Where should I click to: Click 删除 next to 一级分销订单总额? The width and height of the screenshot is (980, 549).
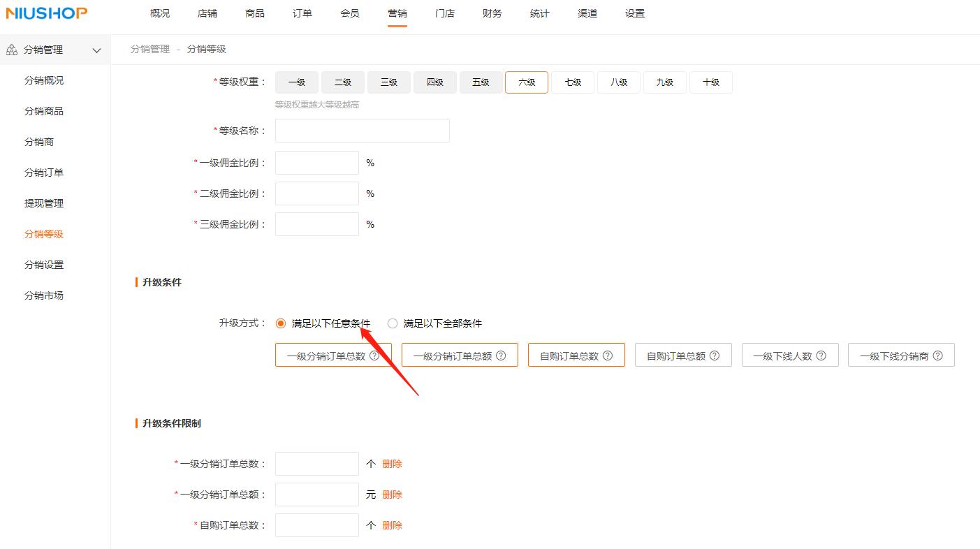tap(393, 494)
